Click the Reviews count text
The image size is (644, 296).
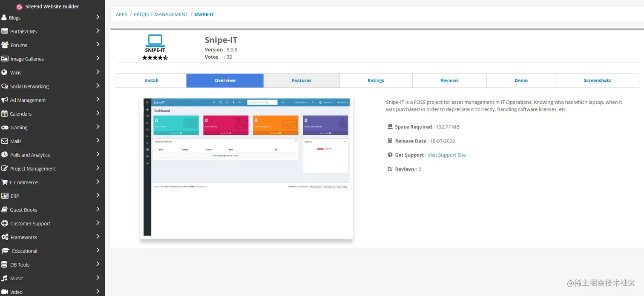tap(408, 169)
